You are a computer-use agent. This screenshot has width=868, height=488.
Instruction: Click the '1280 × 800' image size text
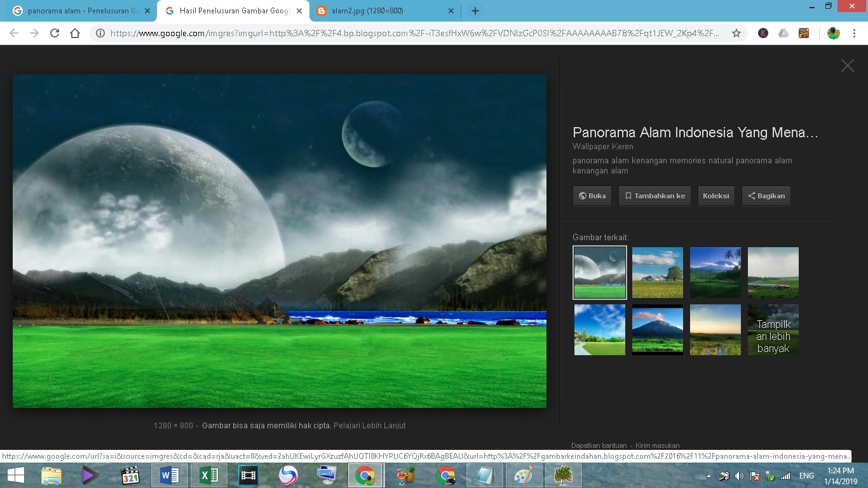coord(173,426)
